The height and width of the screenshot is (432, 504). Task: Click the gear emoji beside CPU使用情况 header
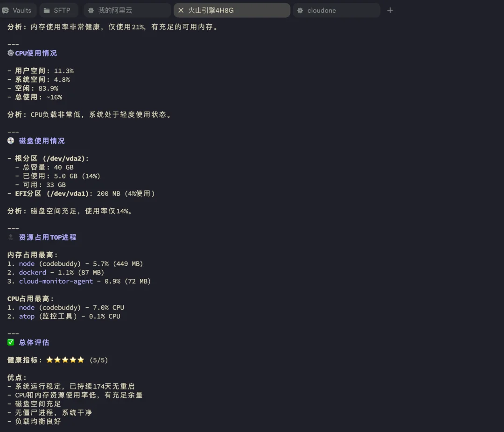tap(10, 53)
